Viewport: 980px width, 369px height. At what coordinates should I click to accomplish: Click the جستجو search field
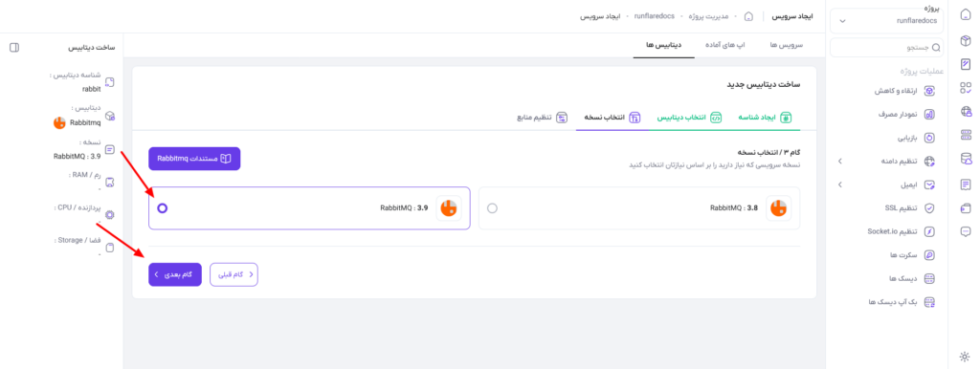point(886,47)
